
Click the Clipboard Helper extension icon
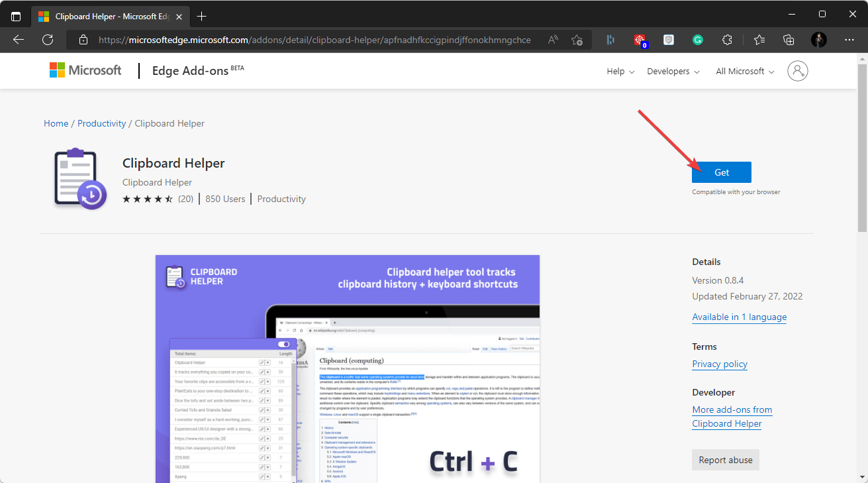click(x=81, y=179)
